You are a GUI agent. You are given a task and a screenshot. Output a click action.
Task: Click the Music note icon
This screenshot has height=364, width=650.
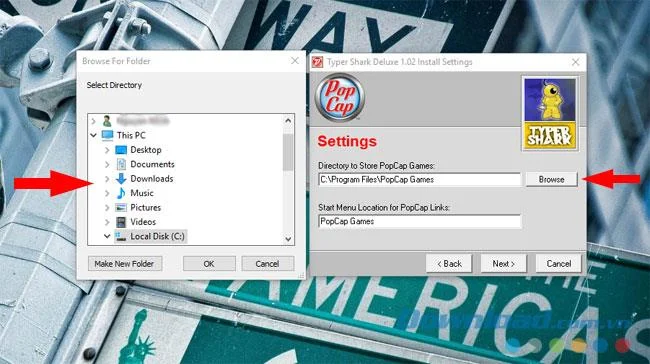click(121, 193)
